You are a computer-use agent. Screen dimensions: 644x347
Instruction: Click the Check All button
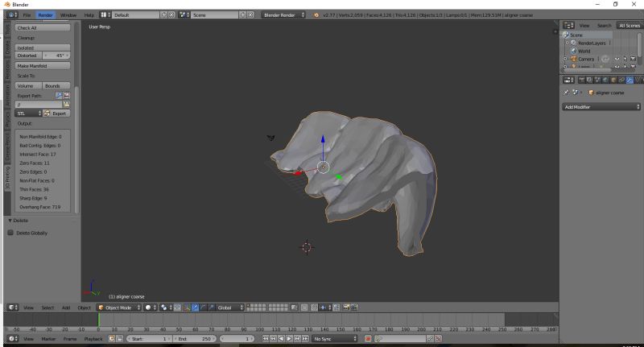click(43, 27)
